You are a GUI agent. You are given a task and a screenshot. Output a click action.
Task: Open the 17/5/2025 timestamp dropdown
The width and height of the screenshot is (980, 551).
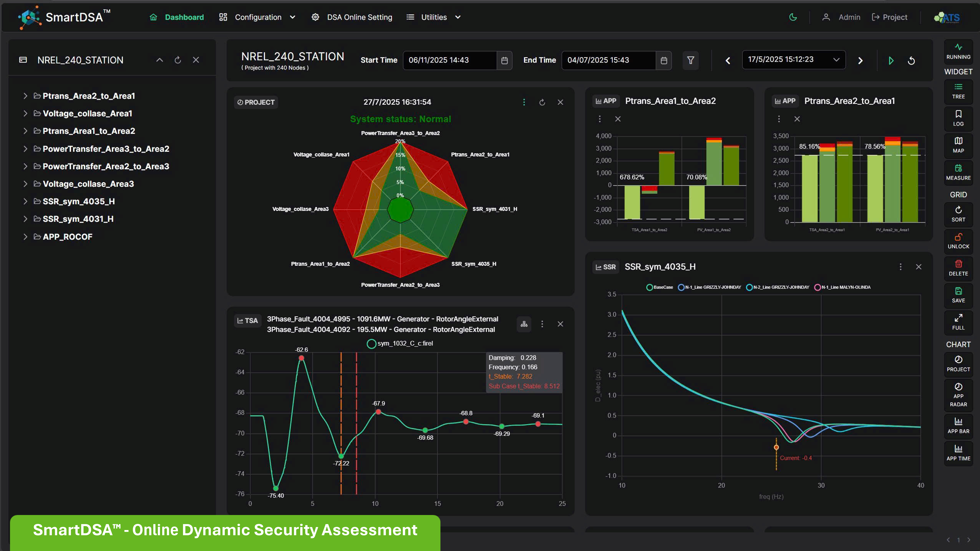point(794,60)
